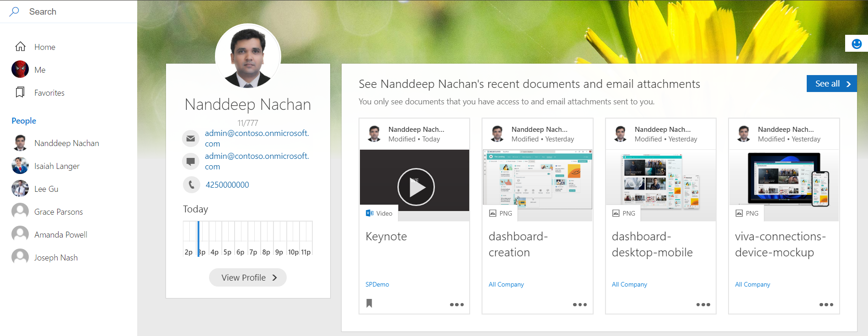Click Joseph Nash's placeholder avatar
The width and height of the screenshot is (868, 336).
pyautogui.click(x=20, y=257)
